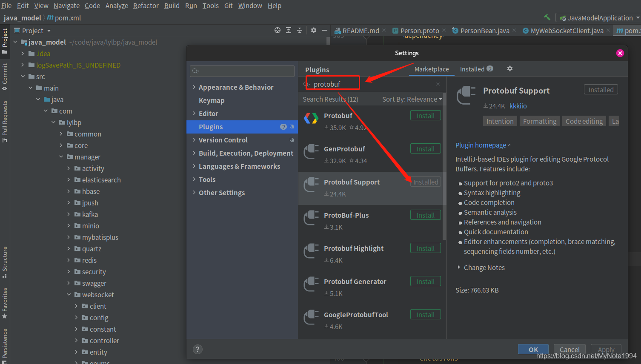Click the locate/select opened file icon in Project panel
641x364 pixels.
click(278, 30)
